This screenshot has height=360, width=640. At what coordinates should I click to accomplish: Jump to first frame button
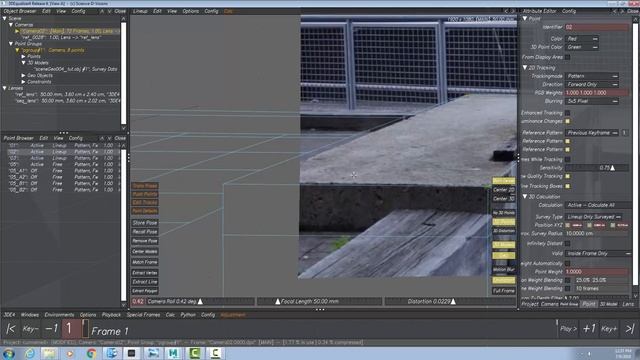coord(11,329)
